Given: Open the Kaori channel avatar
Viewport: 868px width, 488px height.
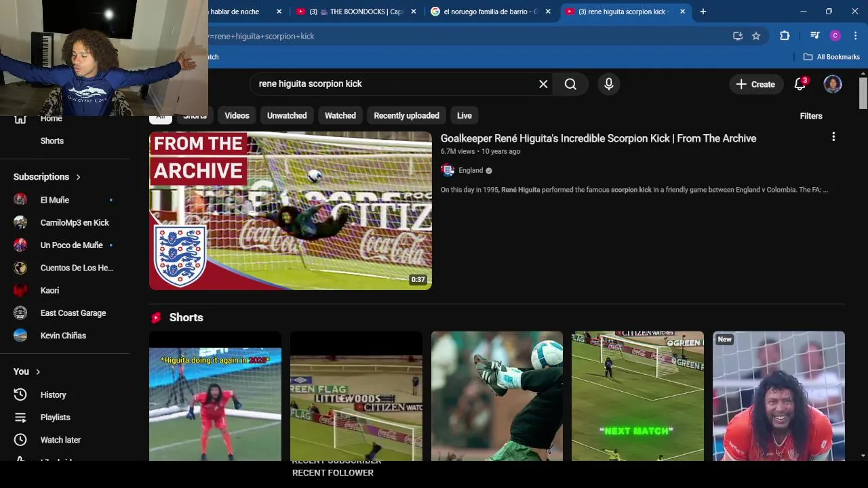Looking at the screenshot, I should [20, 290].
